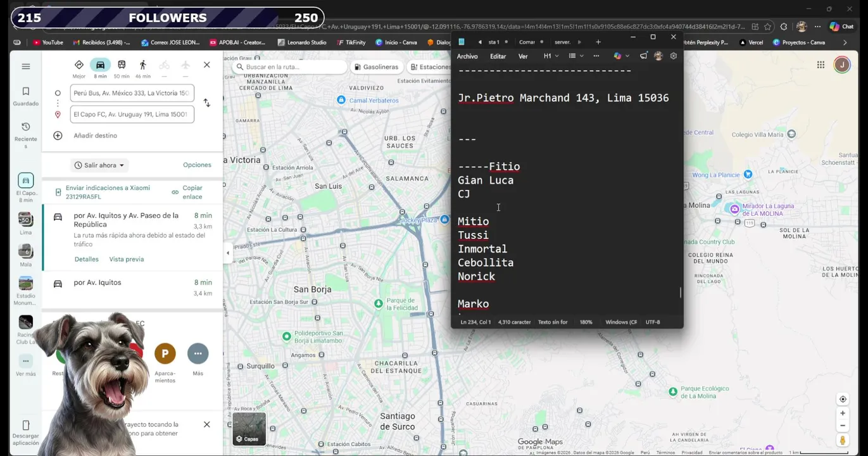Open the Google apps grid
Image resolution: width=868 pixels, height=456 pixels.
click(x=821, y=65)
